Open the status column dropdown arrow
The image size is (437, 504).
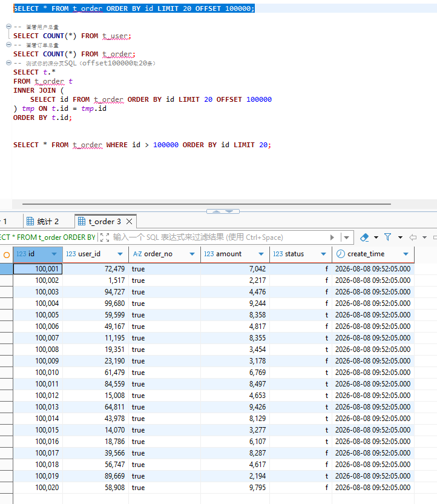click(x=323, y=254)
